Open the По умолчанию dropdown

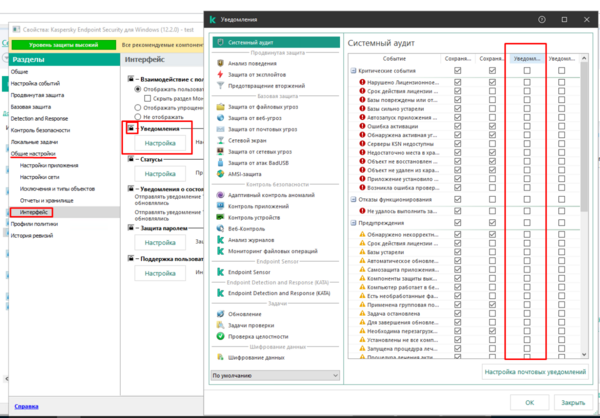(x=270, y=375)
